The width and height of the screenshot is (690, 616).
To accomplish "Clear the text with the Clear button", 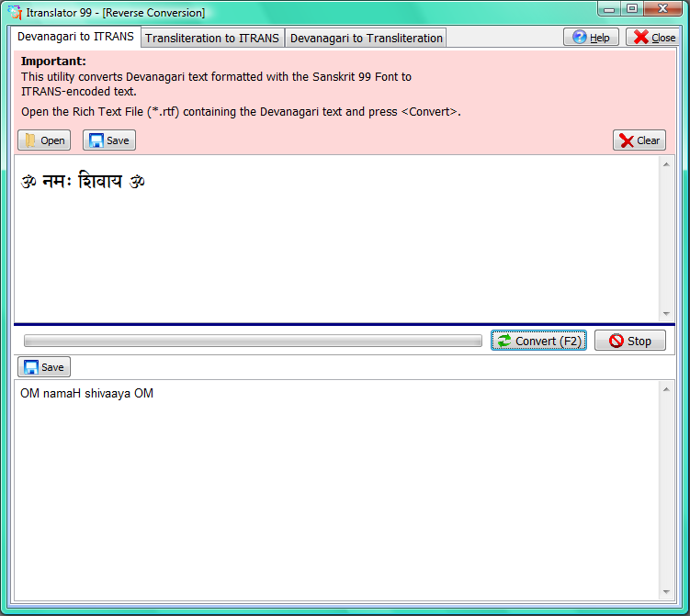I will [639, 140].
